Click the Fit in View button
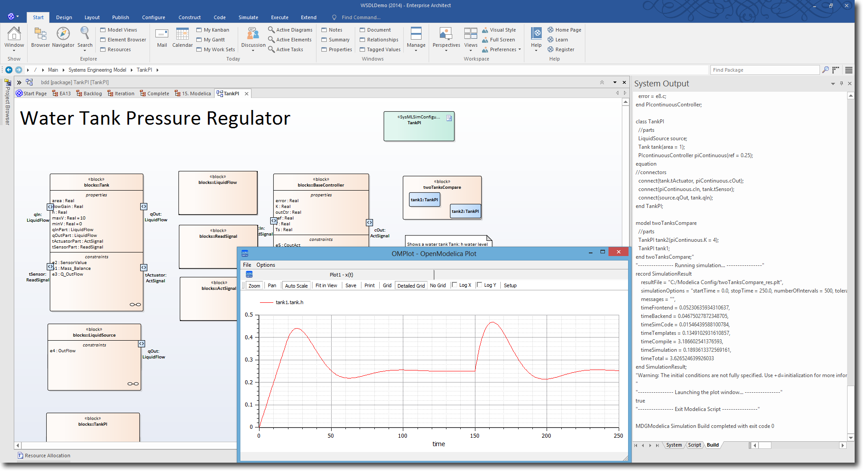This screenshot has height=476, width=868. [326, 286]
